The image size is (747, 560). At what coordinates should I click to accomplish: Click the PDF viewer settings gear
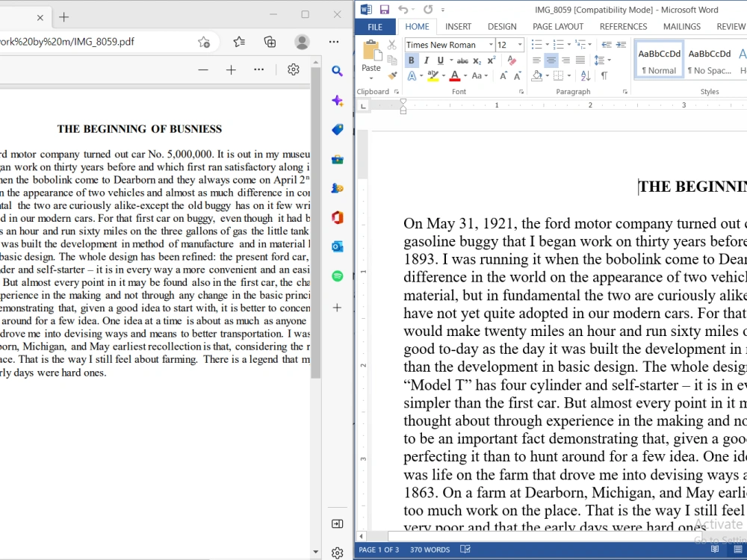tap(293, 70)
